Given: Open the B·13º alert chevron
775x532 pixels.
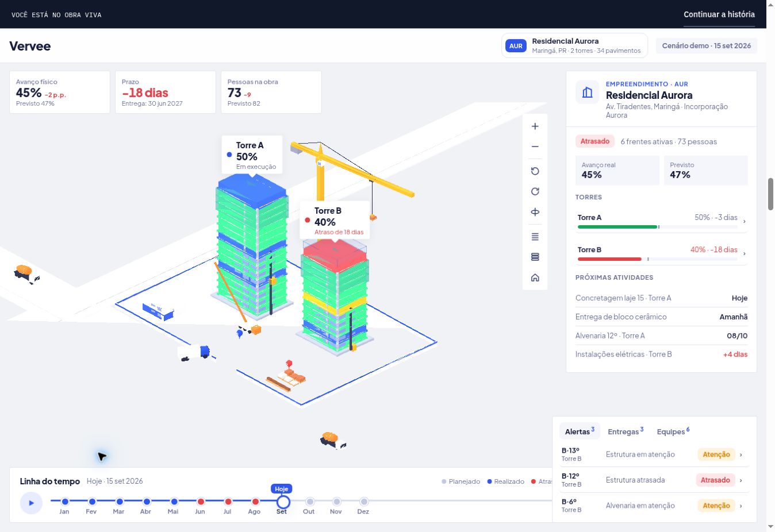Looking at the screenshot, I should tap(741, 455).
